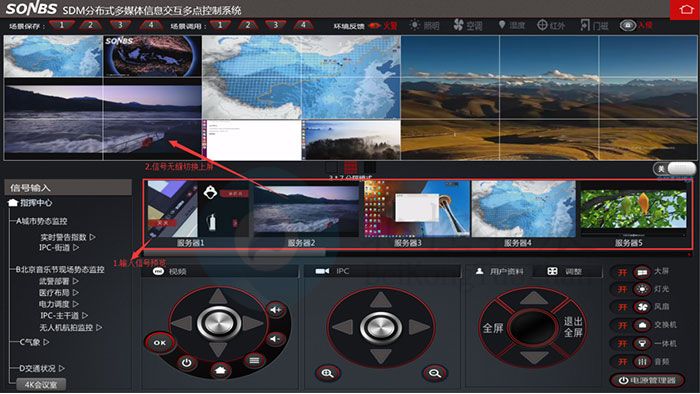Click the volume up button on video remote
Image resolution: width=700 pixels, height=394 pixels.
(x=275, y=310)
